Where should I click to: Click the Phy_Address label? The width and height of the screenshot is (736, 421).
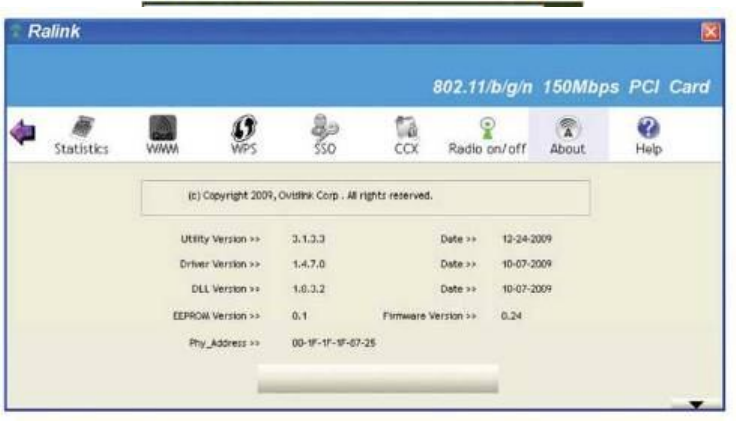pos(224,343)
